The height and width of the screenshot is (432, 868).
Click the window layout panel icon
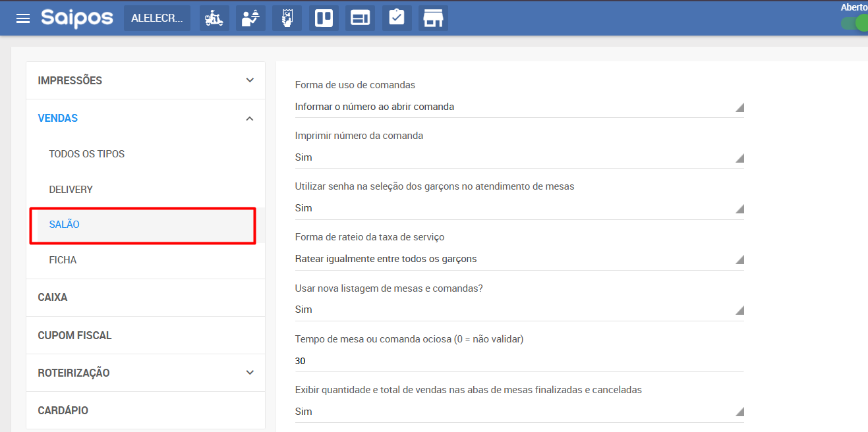360,18
